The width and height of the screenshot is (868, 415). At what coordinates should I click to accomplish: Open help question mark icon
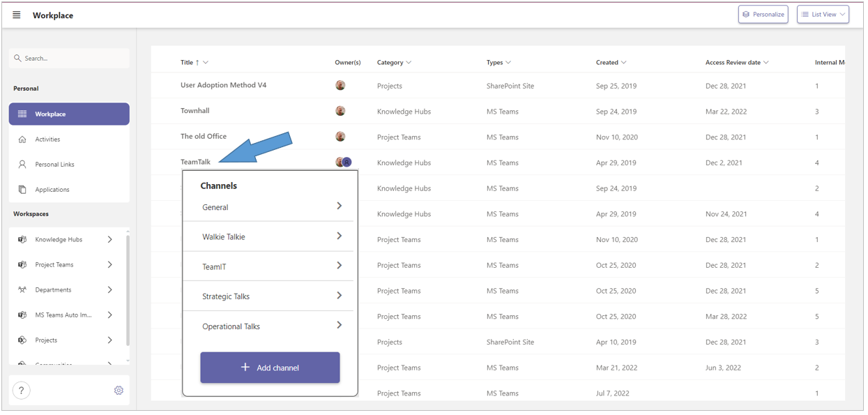pos(22,391)
